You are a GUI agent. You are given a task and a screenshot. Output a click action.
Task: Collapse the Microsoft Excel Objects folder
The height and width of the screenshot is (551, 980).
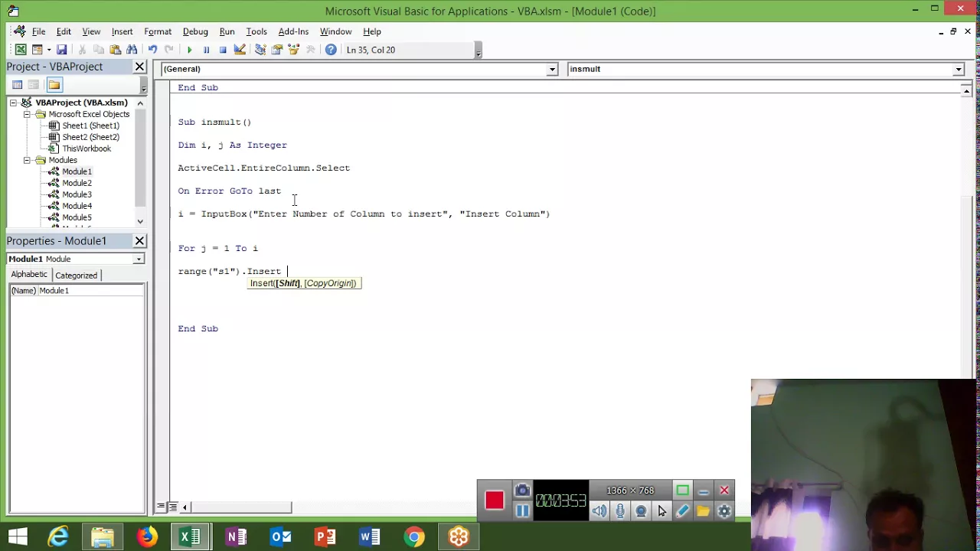coord(27,114)
